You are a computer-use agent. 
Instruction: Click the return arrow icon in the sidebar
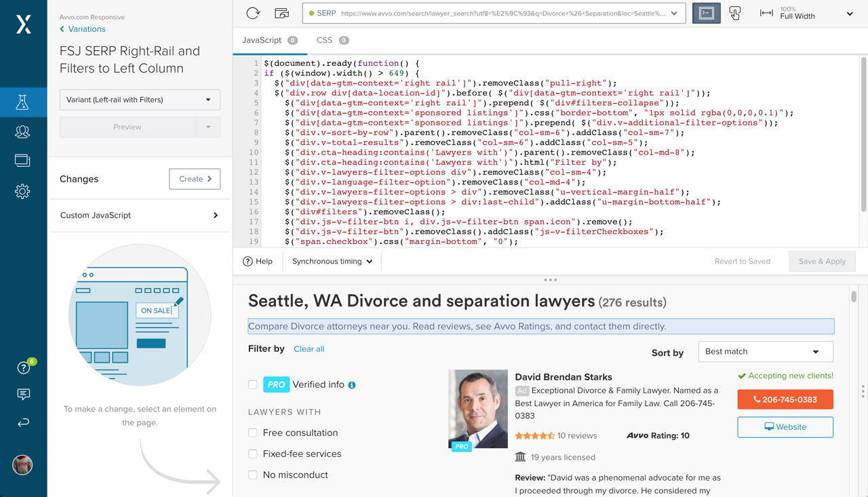(22, 422)
